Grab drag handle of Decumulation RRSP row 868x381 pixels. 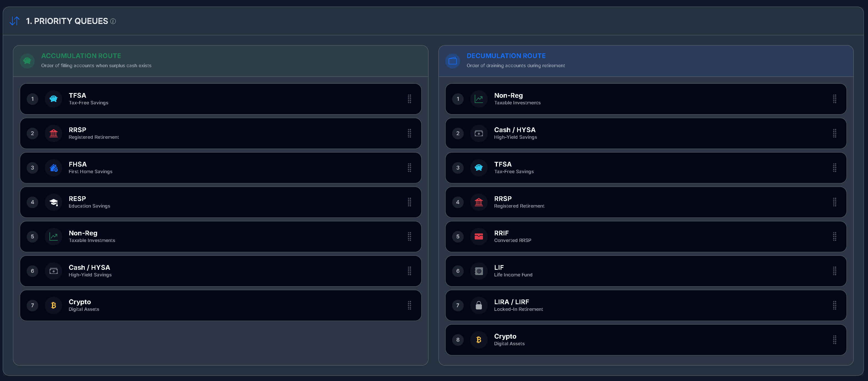(835, 202)
